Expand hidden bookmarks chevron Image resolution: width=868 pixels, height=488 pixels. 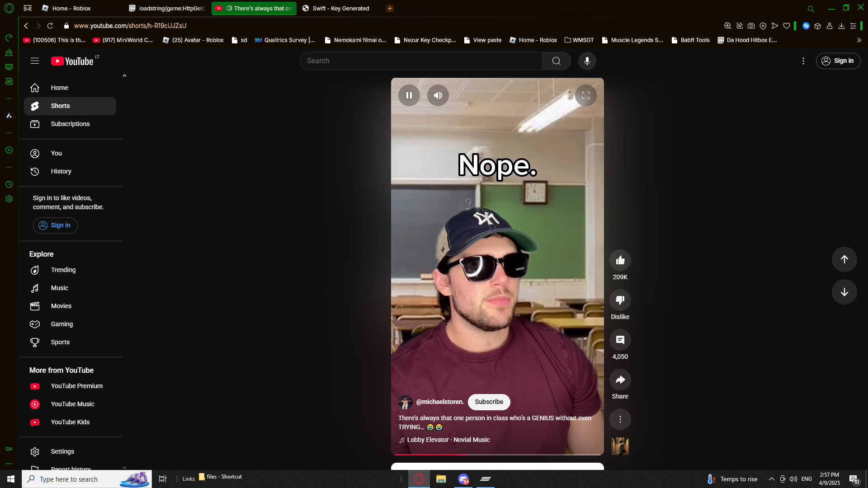(x=859, y=40)
